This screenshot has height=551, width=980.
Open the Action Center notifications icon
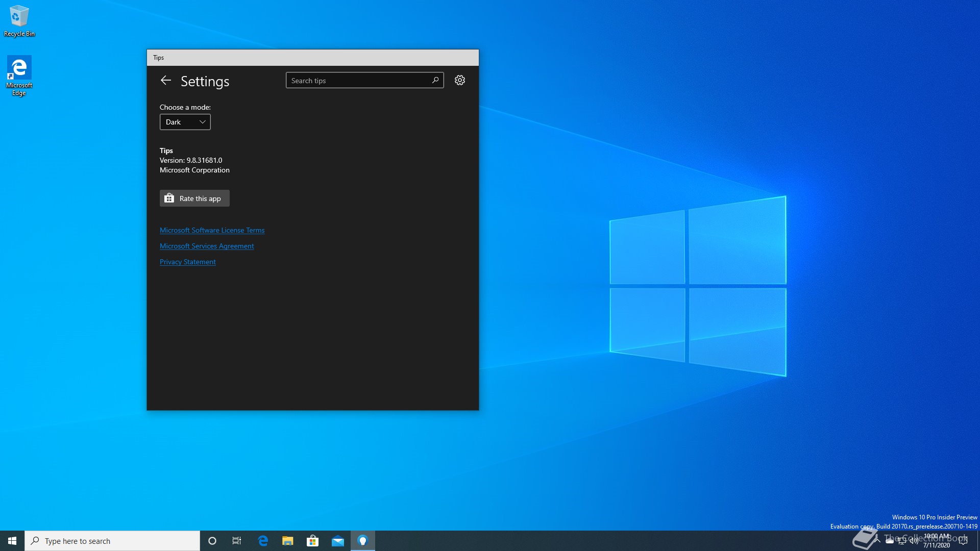pos(963,541)
